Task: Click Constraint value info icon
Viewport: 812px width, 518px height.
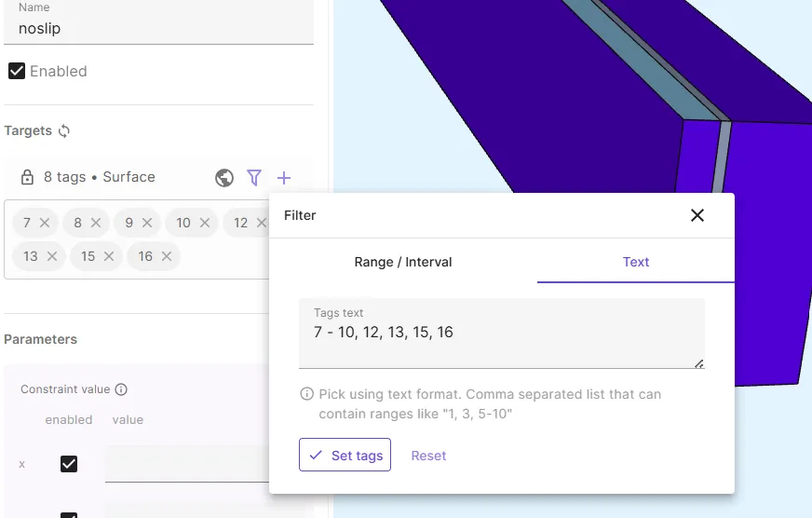Action: (121, 389)
